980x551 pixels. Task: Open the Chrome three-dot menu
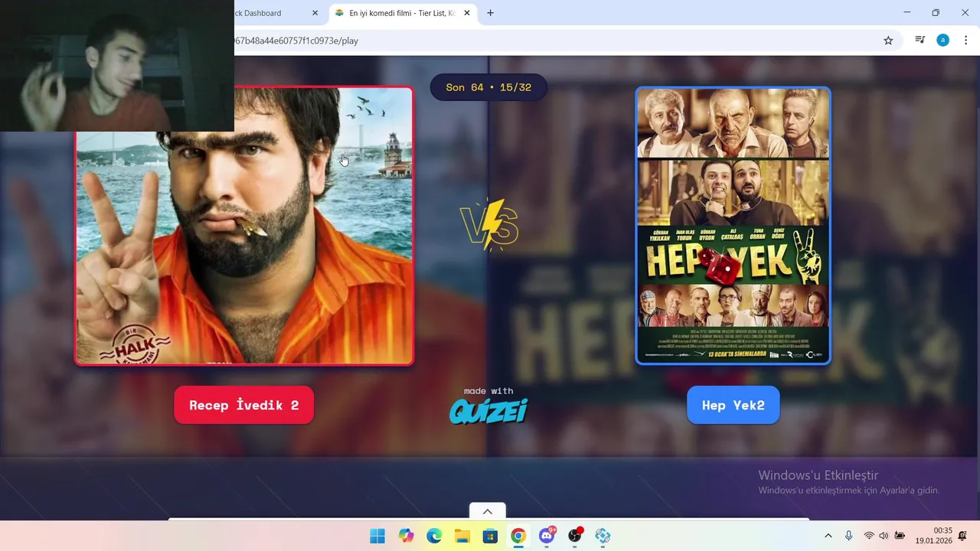point(965,41)
